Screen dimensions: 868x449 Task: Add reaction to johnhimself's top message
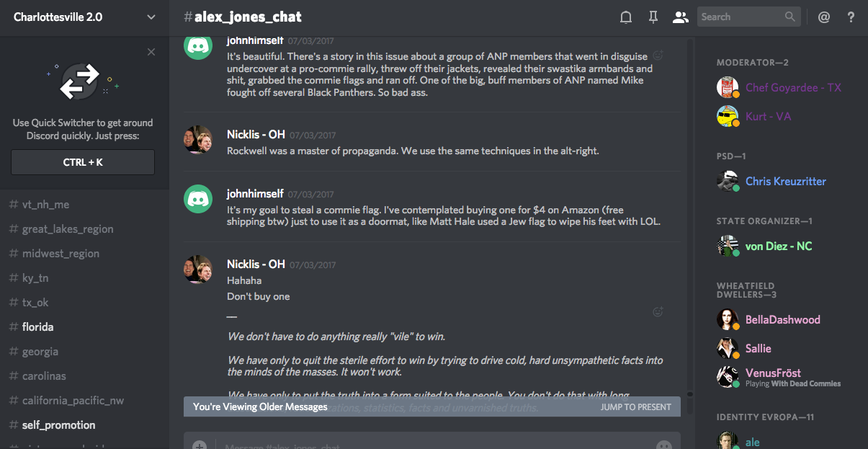pyautogui.click(x=658, y=55)
